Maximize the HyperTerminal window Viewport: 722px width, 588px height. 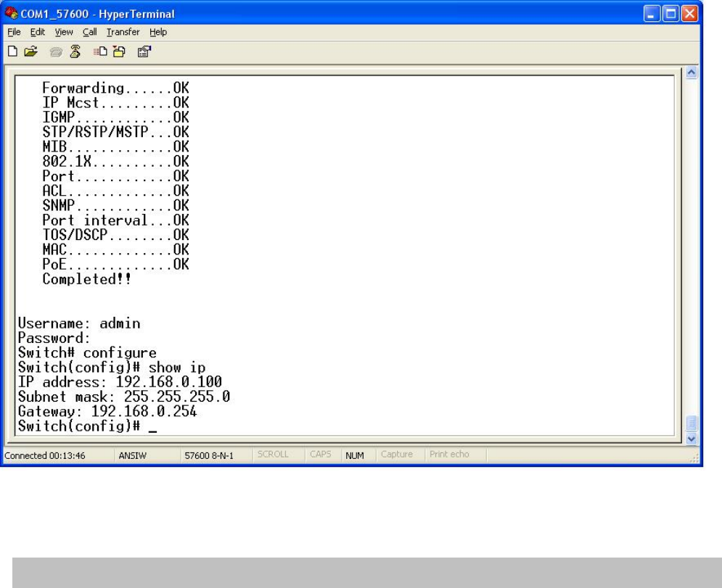[x=671, y=14]
